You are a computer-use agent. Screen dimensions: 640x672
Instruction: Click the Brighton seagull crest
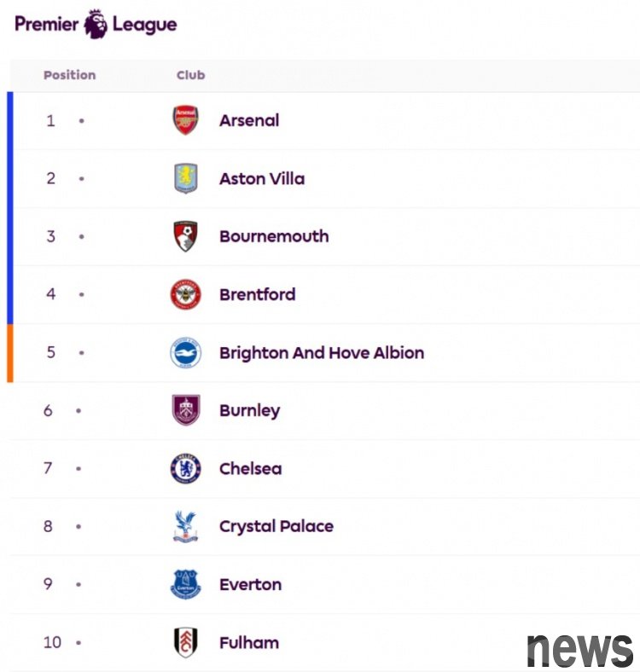pyautogui.click(x=185, y=352)
